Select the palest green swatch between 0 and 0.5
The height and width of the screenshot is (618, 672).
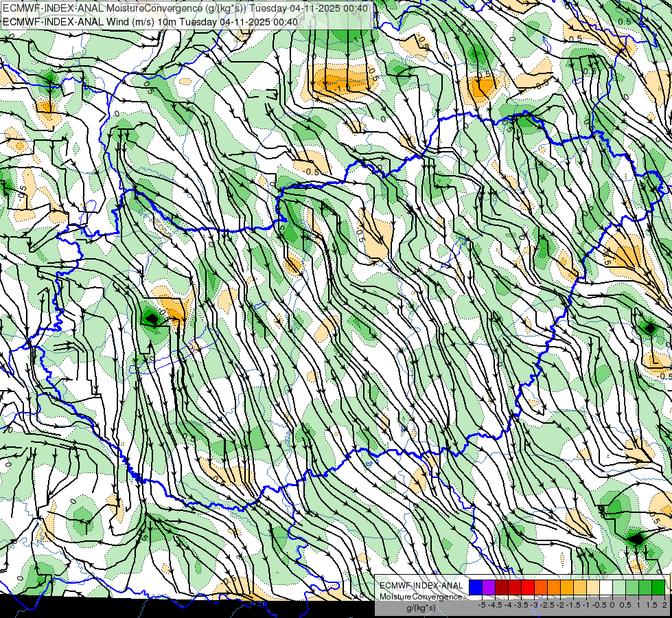click(x=619, y=587)
